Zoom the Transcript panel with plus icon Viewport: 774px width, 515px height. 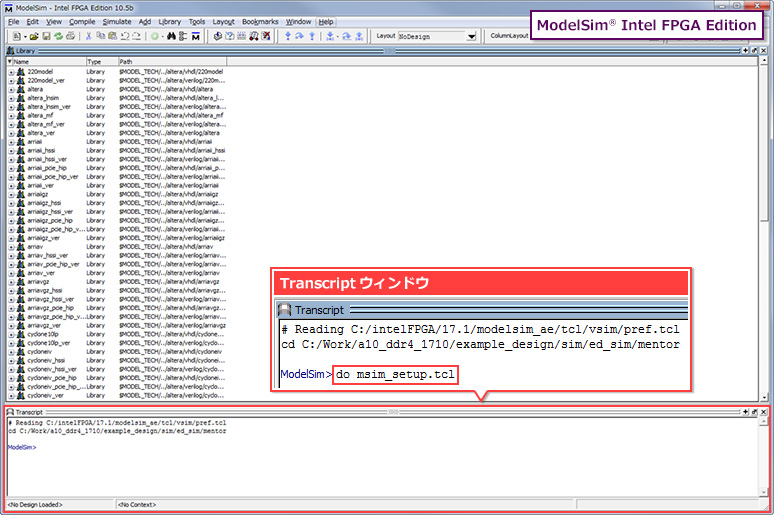[x=743, y=412]
